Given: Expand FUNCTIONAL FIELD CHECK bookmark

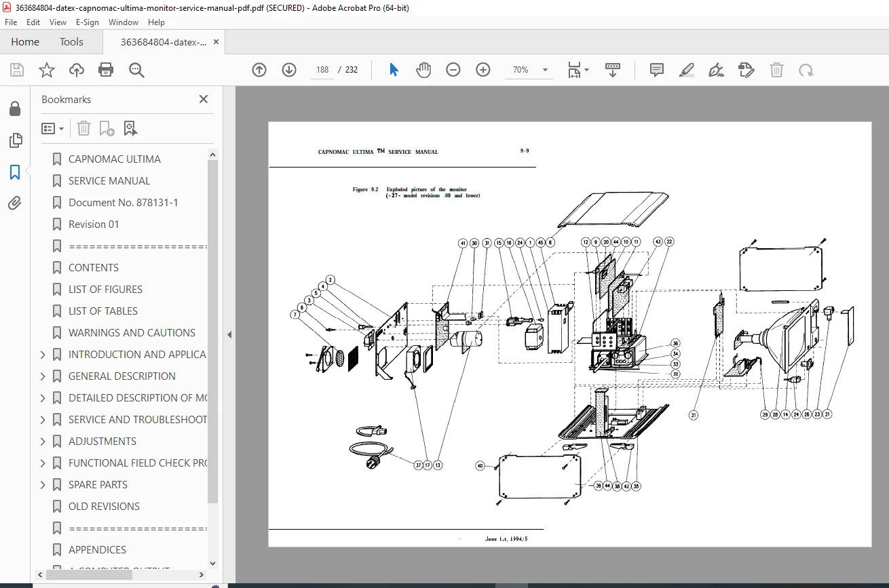Looking at the screenshot, I should (43, 463).
